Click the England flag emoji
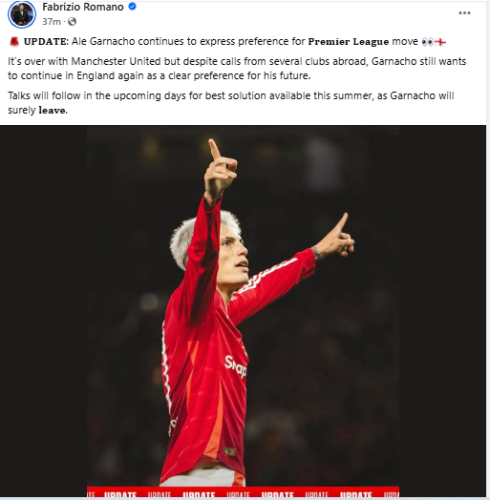Viewport: 490px width, 500px height. pyautogui.click(x=440, y=42)
